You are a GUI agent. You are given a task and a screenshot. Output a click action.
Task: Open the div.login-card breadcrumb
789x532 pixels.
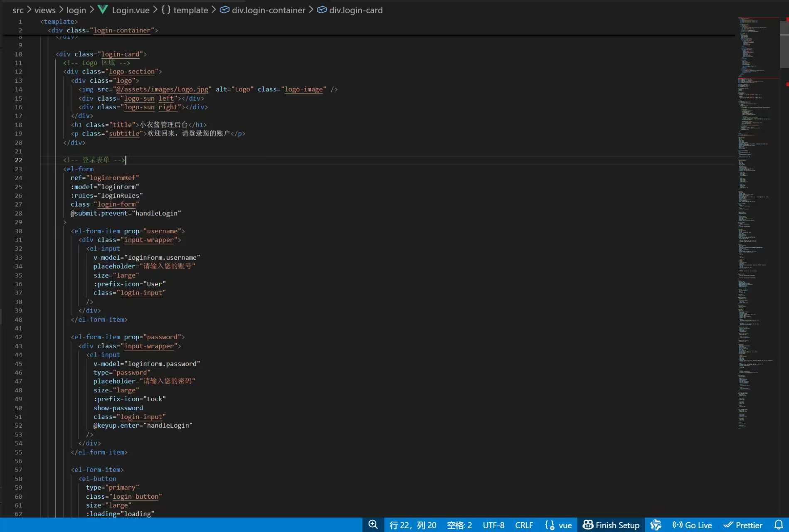356,10
